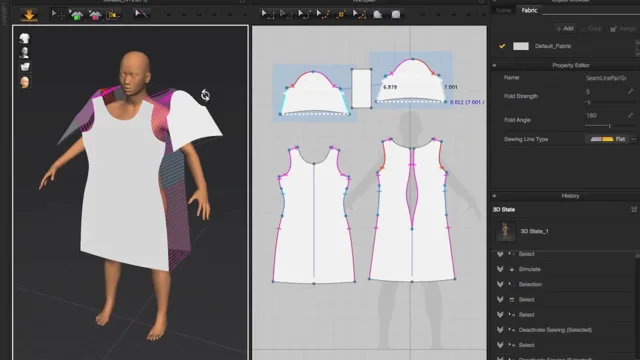Click the pencil icon beside Fold Angle value
Screen dimensions: 640x360
(x=631, y=116)
